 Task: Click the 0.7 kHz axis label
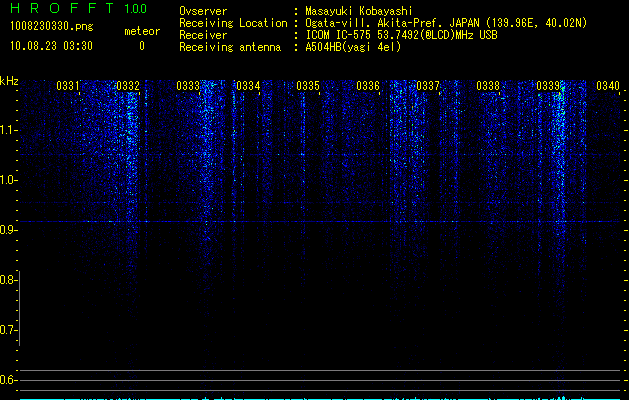click(x=7, y=330)
